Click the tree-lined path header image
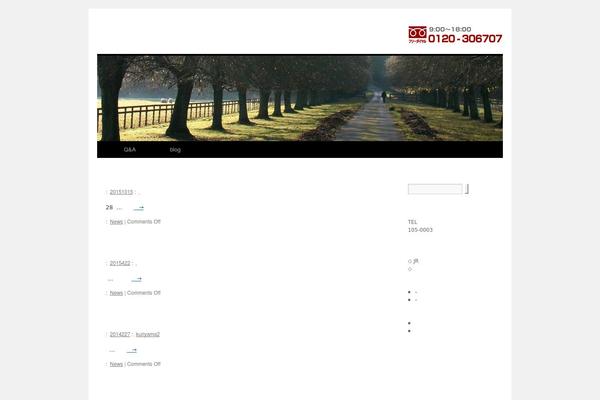This screenshot has height=400, width=600. (x=300, y=98)
